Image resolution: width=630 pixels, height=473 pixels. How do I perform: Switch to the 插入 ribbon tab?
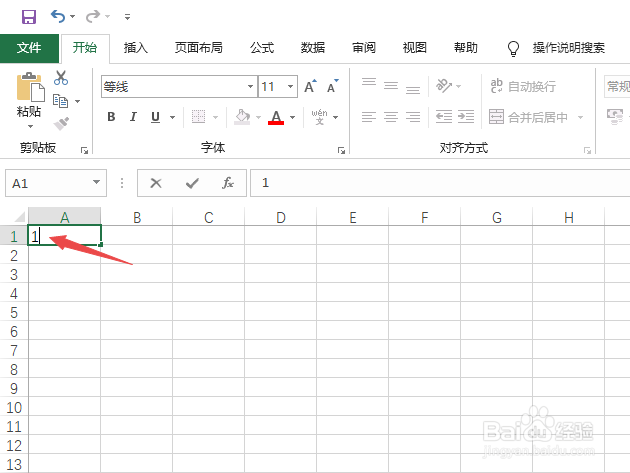(136, 48)
